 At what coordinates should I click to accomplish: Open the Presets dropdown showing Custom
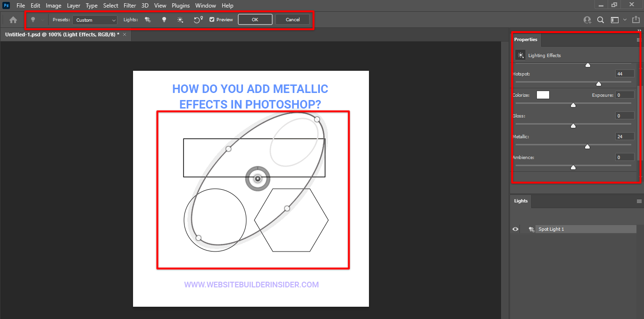tap(94, 20)
